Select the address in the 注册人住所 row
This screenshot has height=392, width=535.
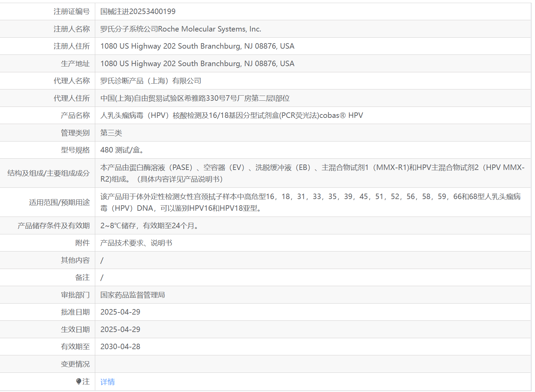coord(197,46)
